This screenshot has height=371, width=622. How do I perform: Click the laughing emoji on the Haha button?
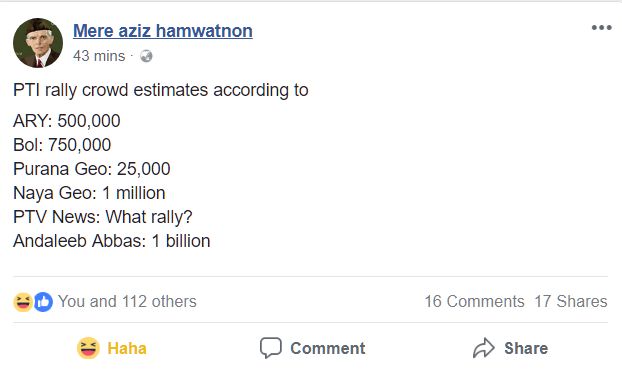coord(88,348)
